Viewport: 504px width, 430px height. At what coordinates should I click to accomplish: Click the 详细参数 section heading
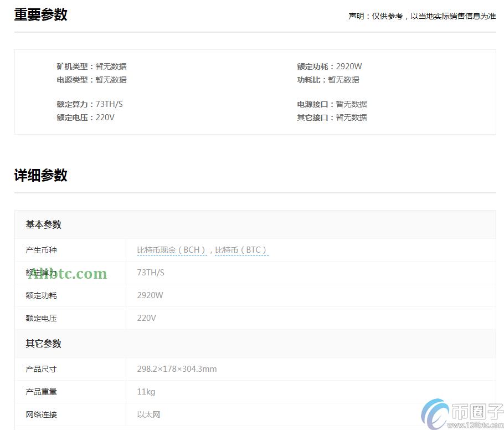[40, 176]
